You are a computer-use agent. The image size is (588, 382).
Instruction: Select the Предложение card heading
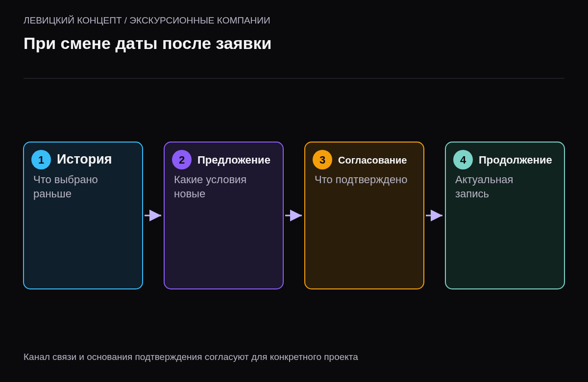click(x=234, y=160)
